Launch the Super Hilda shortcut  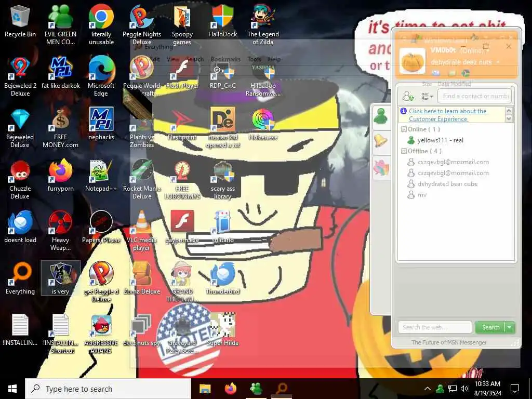(x=223, y=330)
